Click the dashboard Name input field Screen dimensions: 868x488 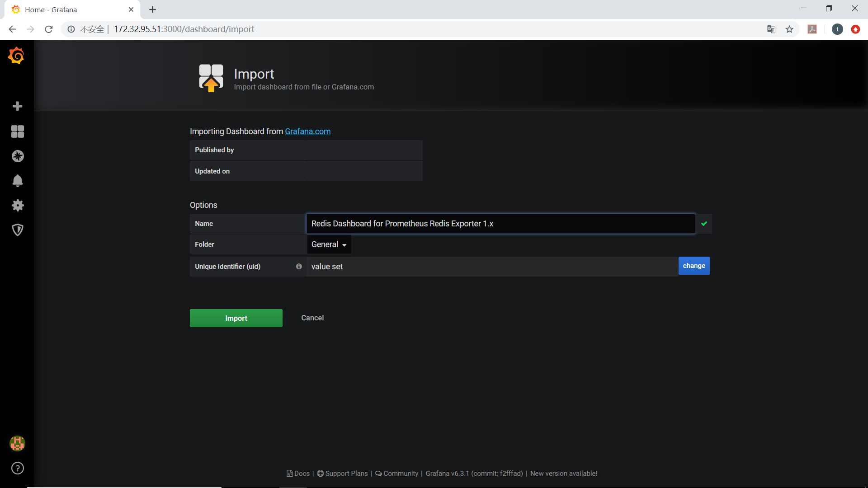[500, 224]
